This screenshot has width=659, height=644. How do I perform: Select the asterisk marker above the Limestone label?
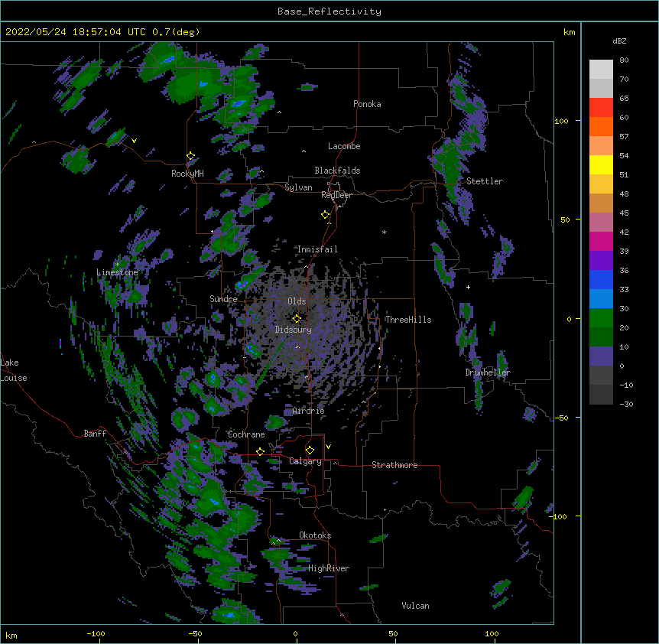(117, 265)
